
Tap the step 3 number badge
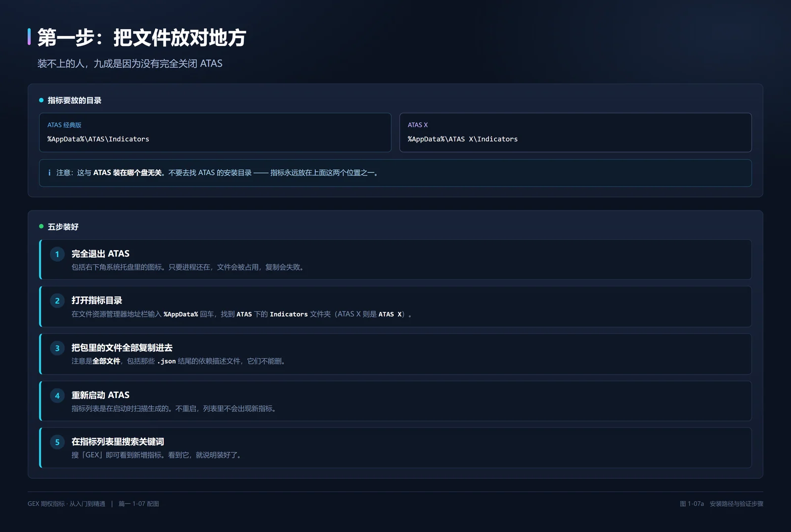coord(57,348)
